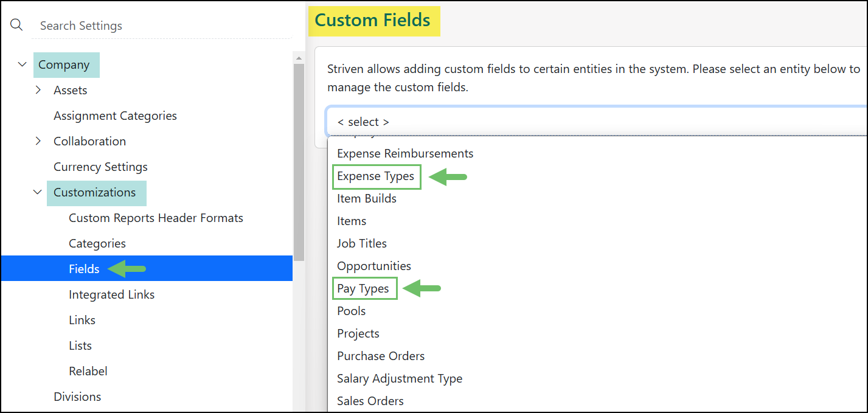Choose Opportunities from dropdown
Viewport: 868px width, 413px height.
374,266
